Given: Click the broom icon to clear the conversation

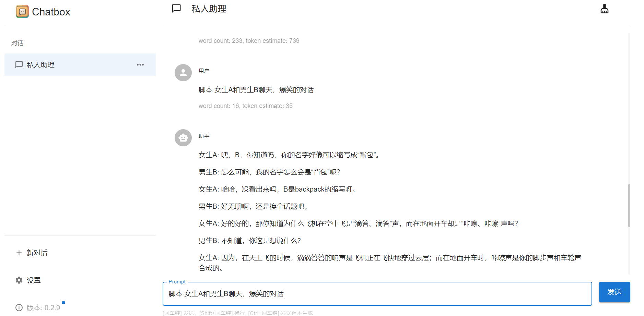Looking at the screenshot, I should tap(605, 8).
